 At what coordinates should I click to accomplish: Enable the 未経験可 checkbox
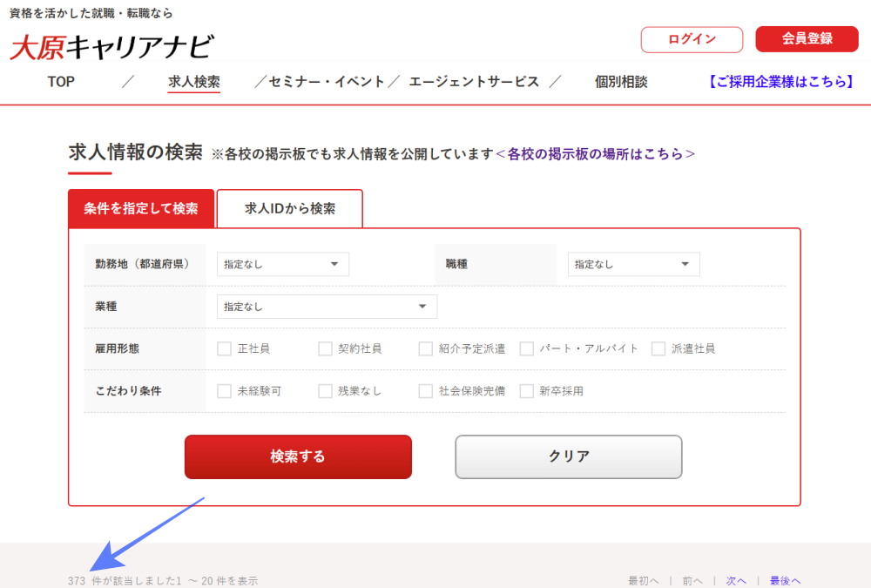coord(225,391)
